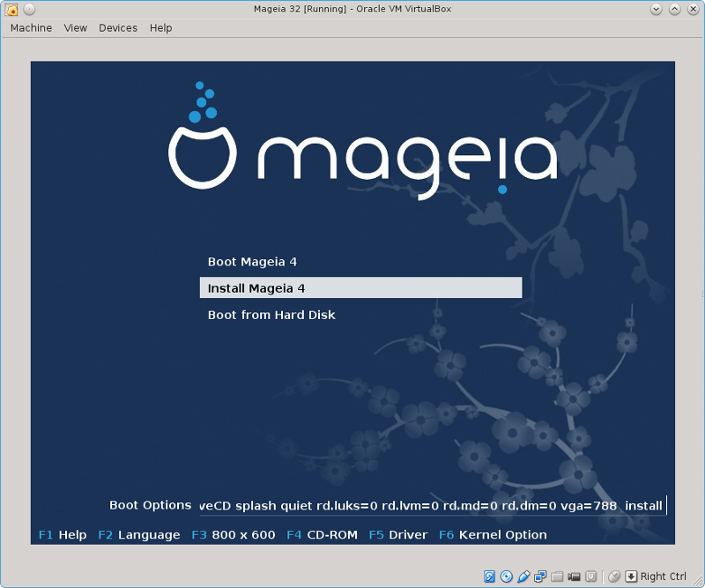This screenshot has width=705, height=588.
Task: Click the network adapter status icon
Action: coord(540,577)
